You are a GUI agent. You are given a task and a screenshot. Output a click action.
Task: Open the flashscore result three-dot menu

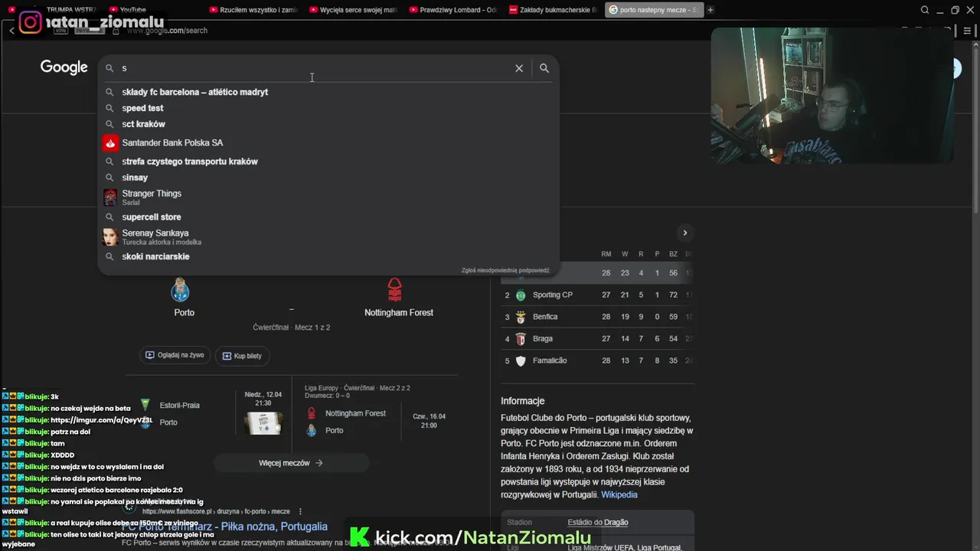click(x=300, y=511)
